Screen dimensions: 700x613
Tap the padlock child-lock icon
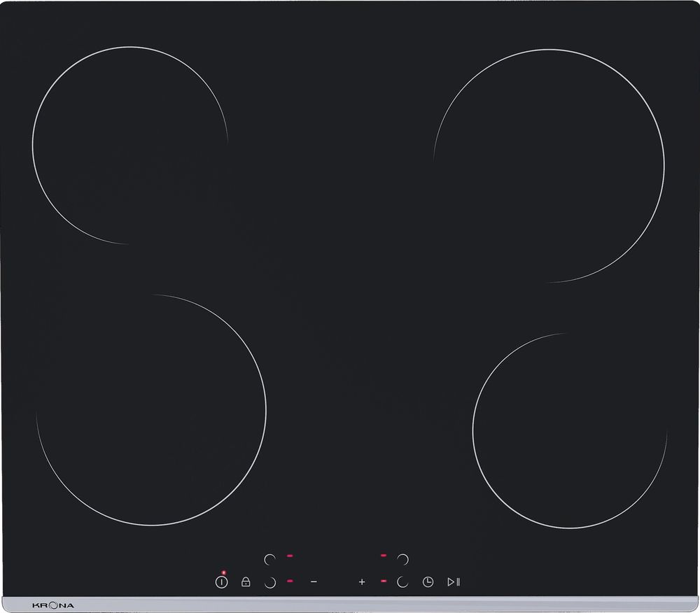click(x=246, y=582)
